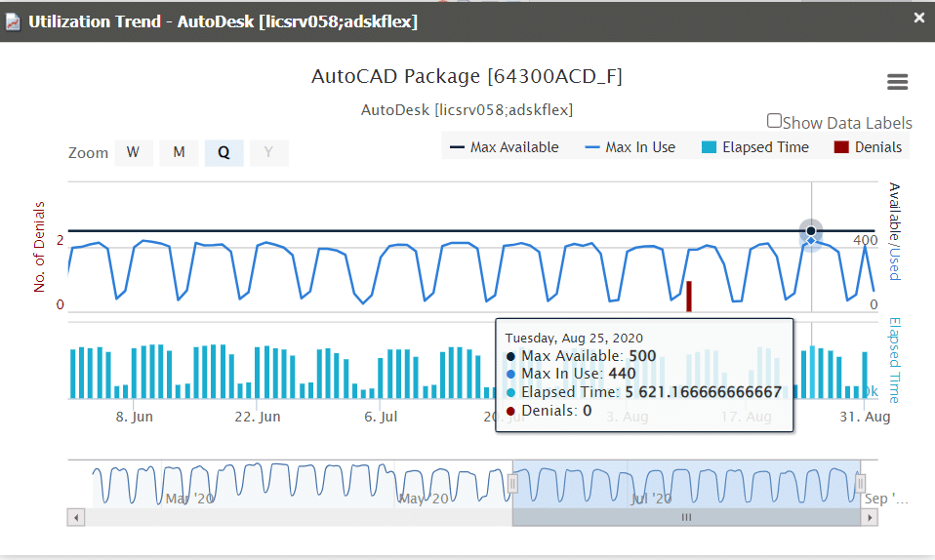Click the navigator scrollbar thumb
The image size is (935, 560).
click(686, 517)
